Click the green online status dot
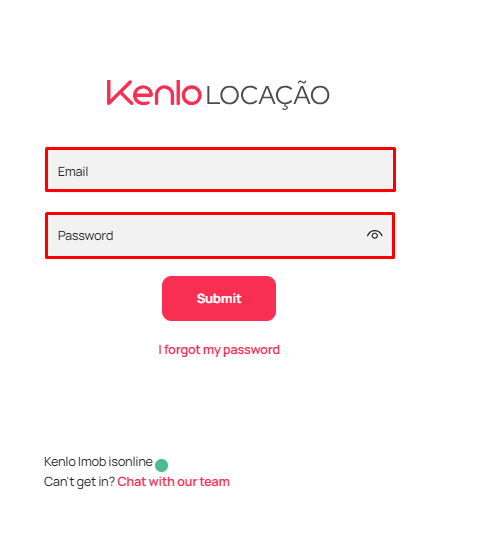This screenshot has width=483, height=534. coord(161,465)
